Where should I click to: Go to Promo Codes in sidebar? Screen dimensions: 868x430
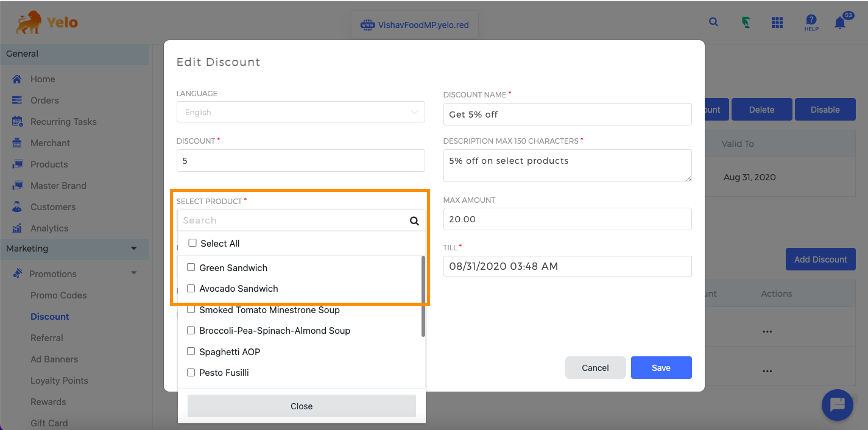click(x=58, y=295)
